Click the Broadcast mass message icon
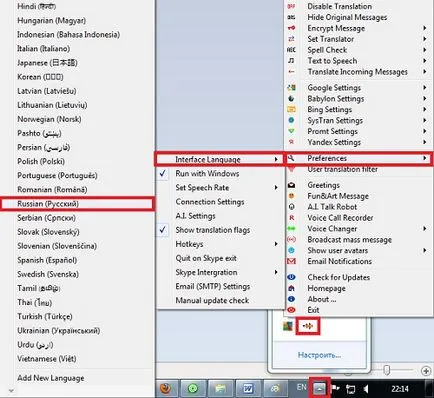This screenshot has height=398, width=434. 291,239
